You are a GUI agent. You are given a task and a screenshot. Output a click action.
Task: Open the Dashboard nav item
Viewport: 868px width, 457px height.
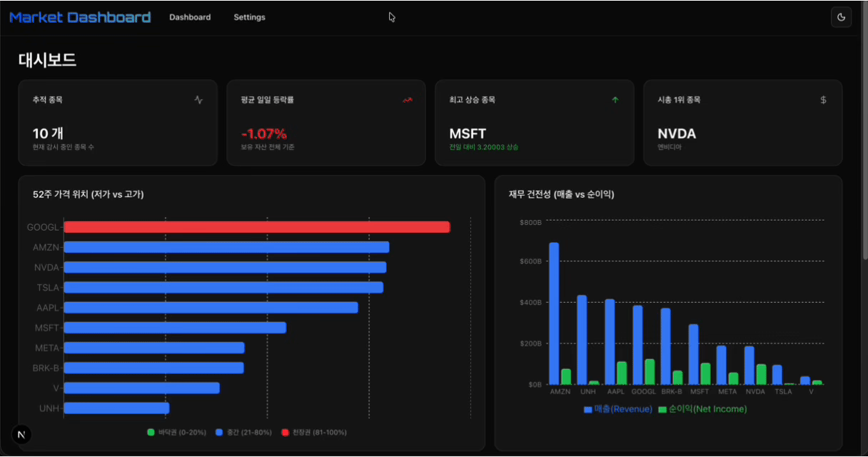point(190,17)
